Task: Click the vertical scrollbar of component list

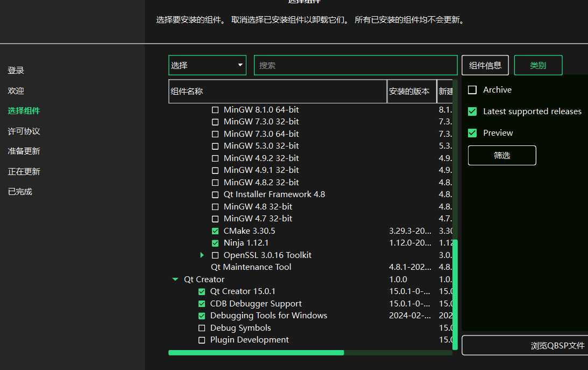Action: click(455, 295)
